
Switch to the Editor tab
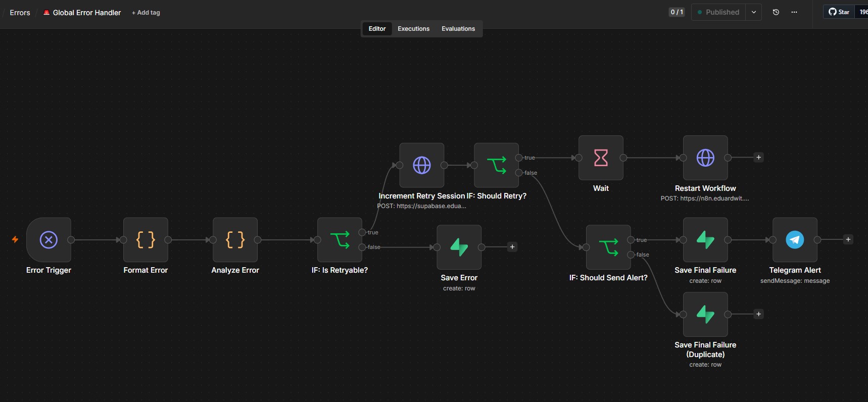point(377,29)
